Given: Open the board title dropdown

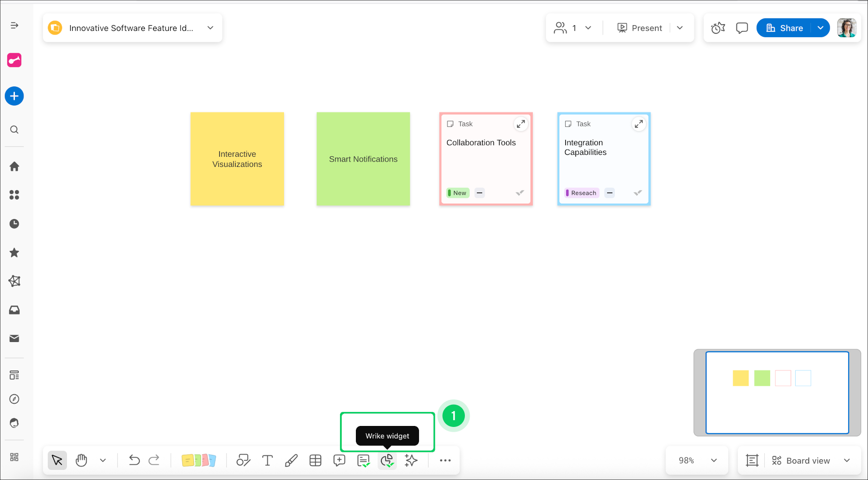Looking at the screenshot, I should 210,27.
